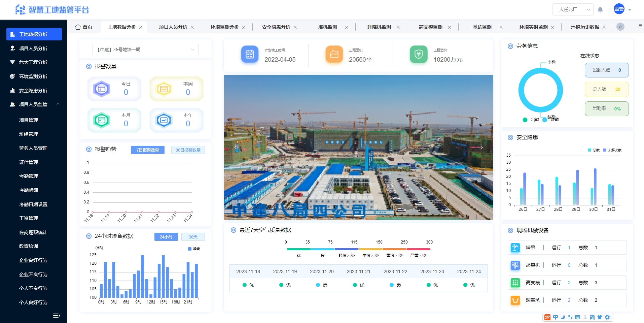
Task: Switch alarm trend to 30日报警数量
Action: coord(188,150)
